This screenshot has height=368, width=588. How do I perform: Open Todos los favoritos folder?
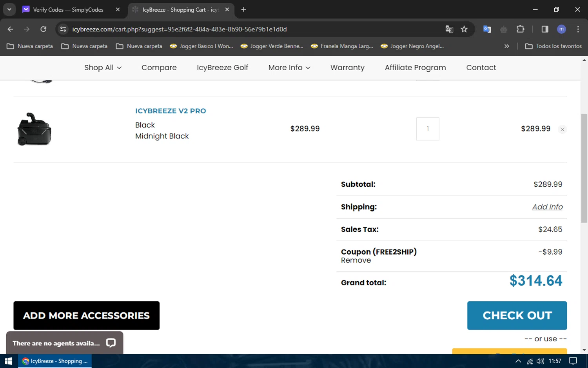[x=554, y=46]
